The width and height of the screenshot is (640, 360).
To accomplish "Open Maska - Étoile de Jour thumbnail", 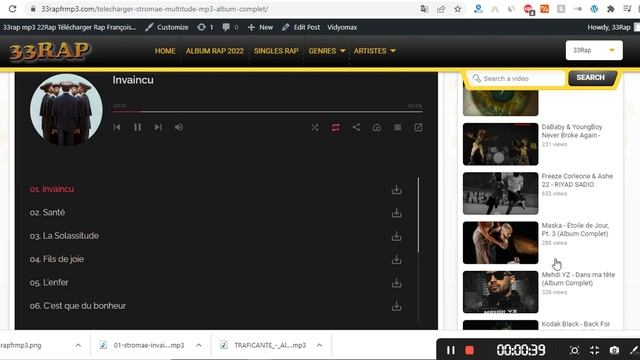I will (x=500, y=243).
